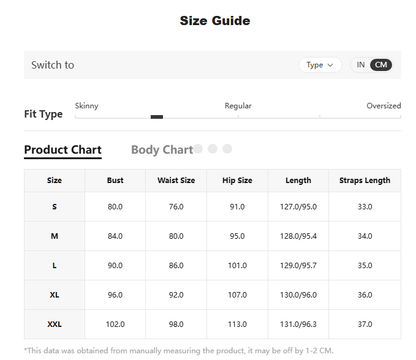Select the size XL row label
416x360 pixels.
point(54,295)
